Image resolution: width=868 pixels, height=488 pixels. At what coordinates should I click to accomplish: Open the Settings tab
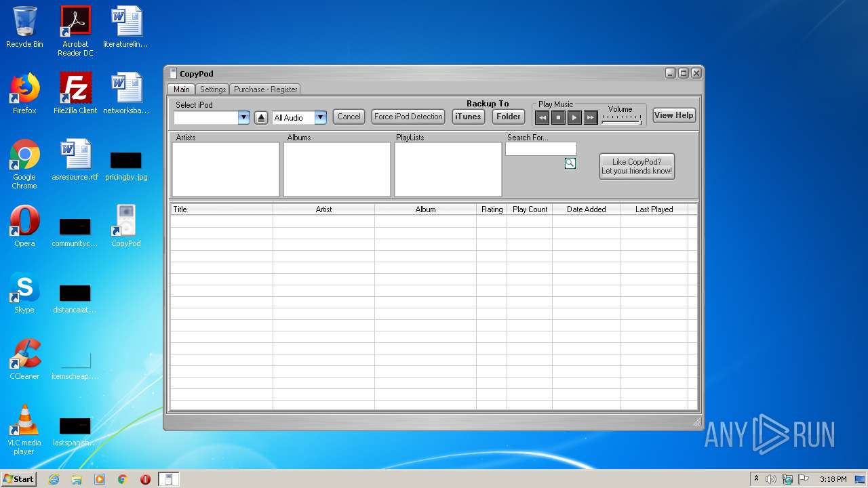[213, 89]
